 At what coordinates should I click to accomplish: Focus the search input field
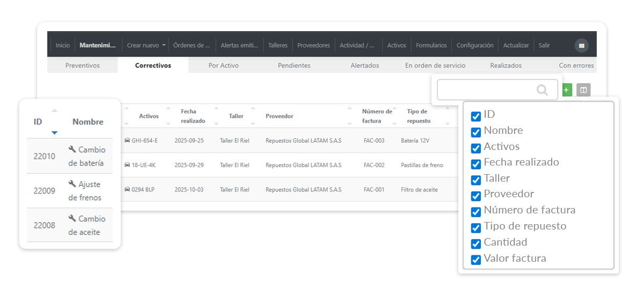[486, 90]
